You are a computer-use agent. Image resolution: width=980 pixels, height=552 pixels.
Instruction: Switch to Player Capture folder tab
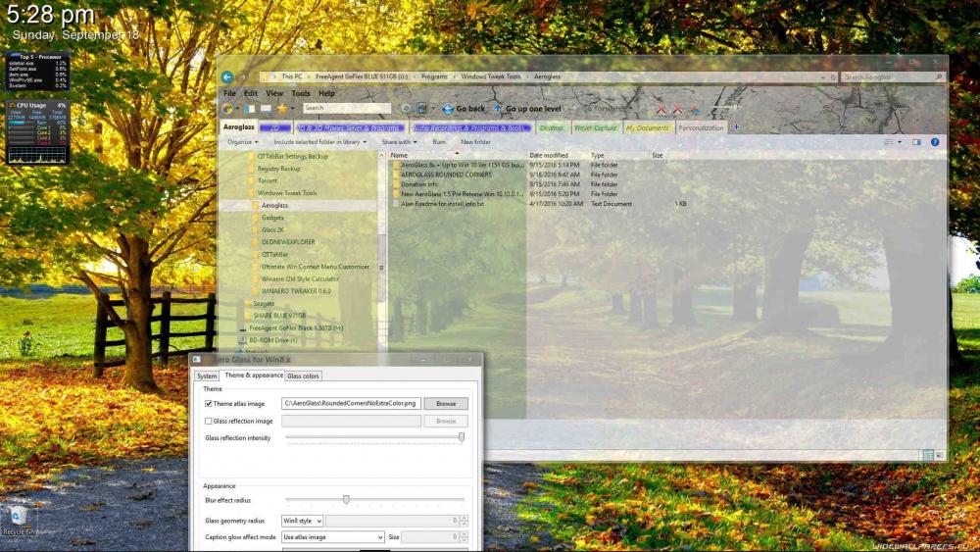(x=596, y=128)
